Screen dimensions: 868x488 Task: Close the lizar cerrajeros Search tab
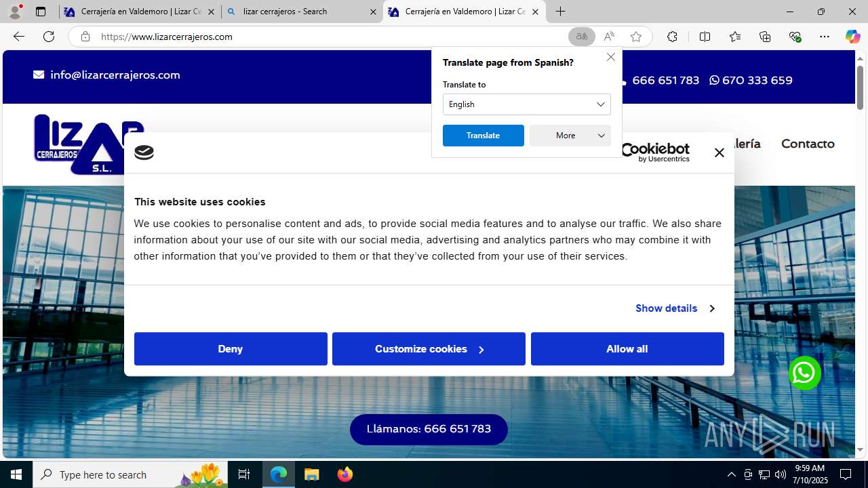click(373, 12)
